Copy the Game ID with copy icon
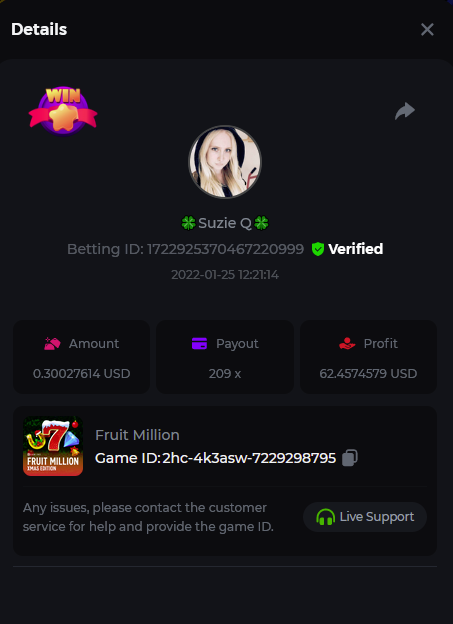The height and width of the screenshot is (624, 453). pyautogui.click(x=350, y=458)
